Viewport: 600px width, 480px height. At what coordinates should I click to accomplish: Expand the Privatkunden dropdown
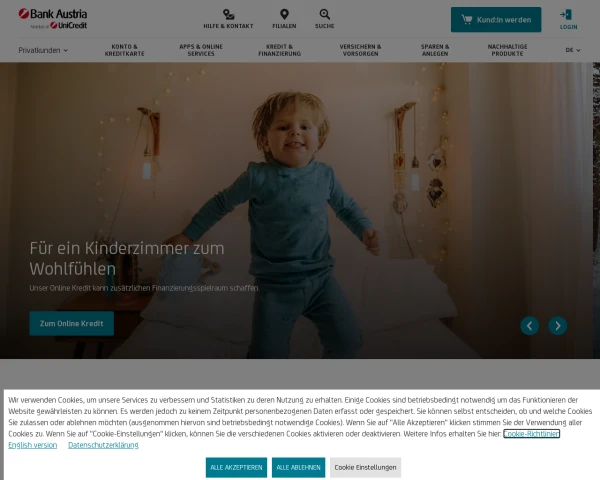[43, 50]
